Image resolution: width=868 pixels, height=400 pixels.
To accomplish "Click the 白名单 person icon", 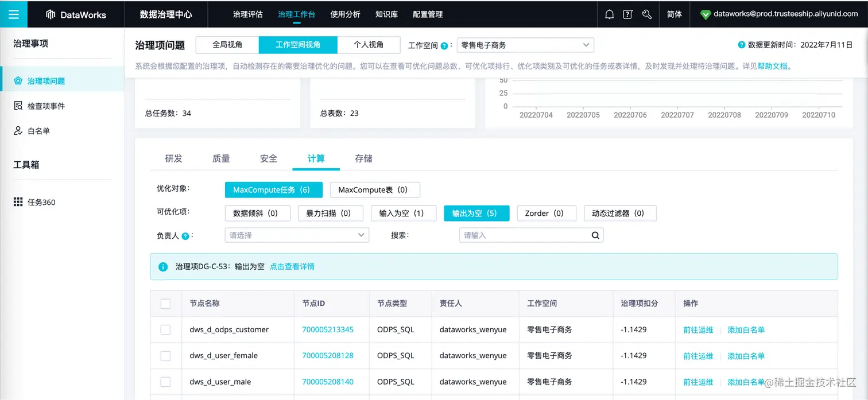I will (x=18, y=131).
